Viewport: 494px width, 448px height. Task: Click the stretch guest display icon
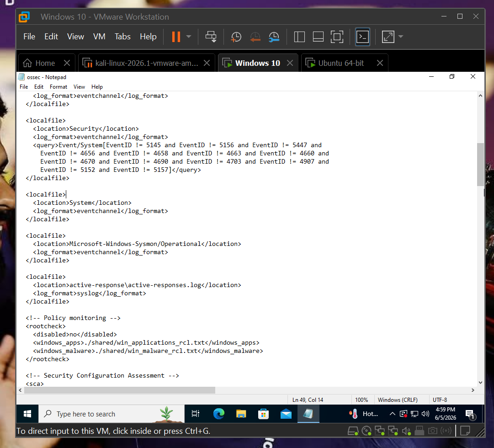coord(388,37)
